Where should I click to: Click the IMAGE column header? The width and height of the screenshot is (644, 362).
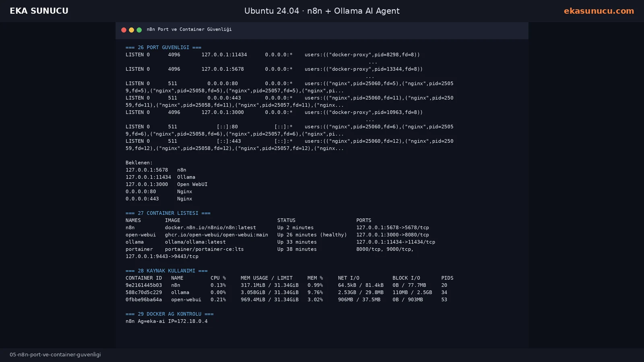pos(173,220)
